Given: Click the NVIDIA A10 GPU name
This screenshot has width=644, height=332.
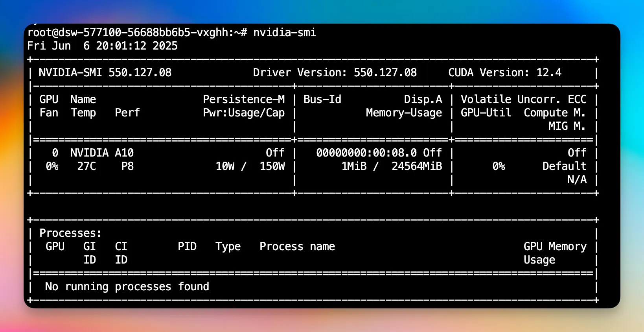Looking at the screenshot, I should click(102, 153).
